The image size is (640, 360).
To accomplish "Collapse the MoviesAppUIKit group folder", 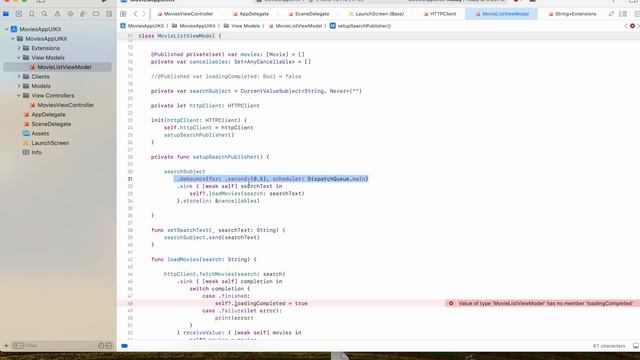I will click(13, 38).
